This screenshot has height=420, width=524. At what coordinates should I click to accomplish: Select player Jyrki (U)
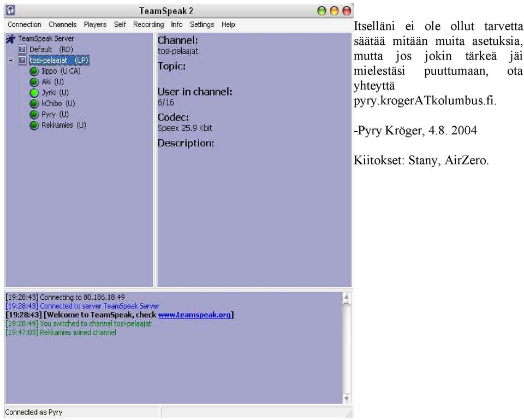[55, 93]
